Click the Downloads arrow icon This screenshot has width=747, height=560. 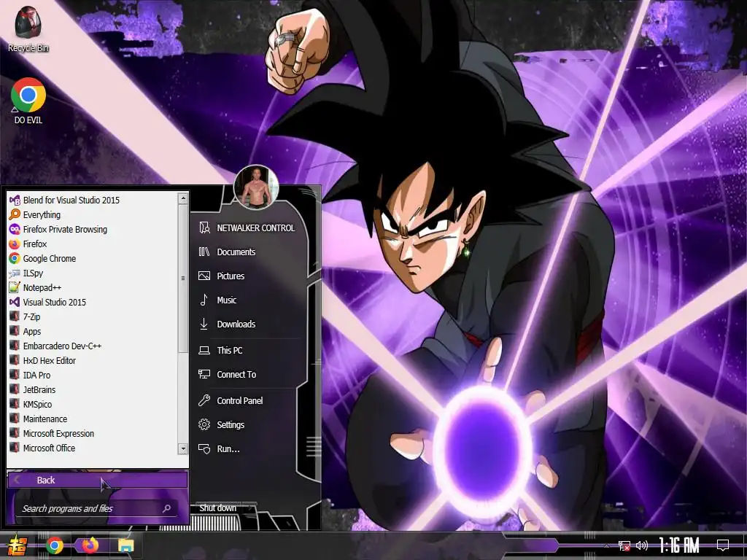(204, 324)
